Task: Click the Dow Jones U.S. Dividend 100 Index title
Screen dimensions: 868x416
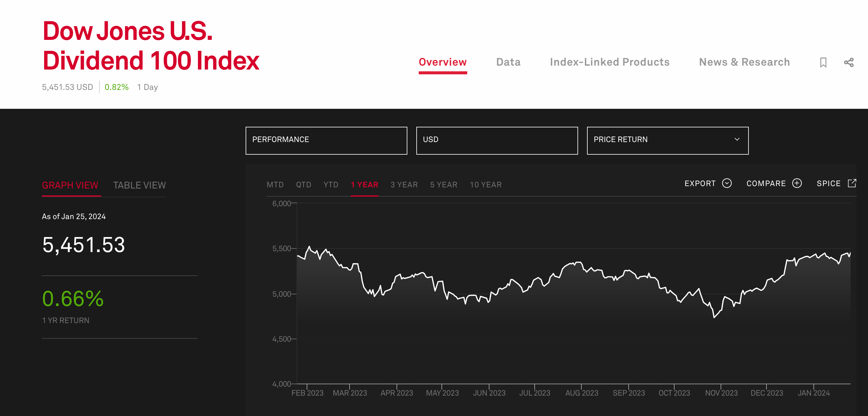Action: [151, 46]
